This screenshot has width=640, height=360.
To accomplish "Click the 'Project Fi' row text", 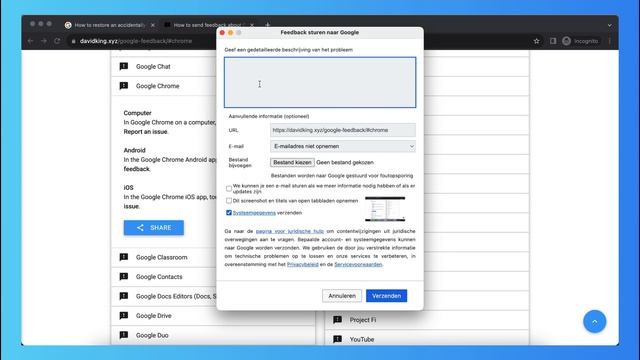I will point(363,320).
